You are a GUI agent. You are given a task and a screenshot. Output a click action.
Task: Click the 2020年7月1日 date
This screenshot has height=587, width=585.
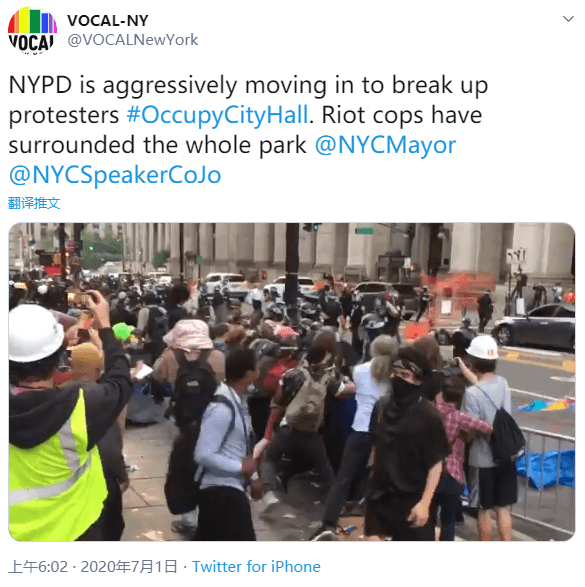(x=129, y=567)
